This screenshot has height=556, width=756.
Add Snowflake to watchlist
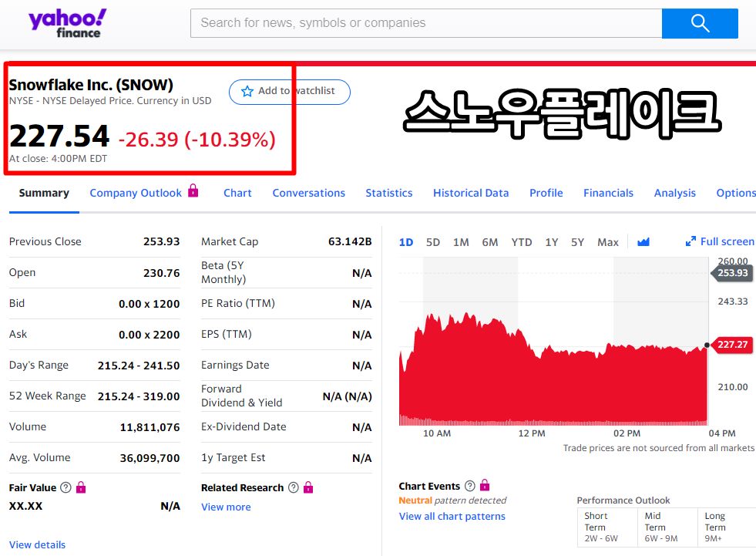pyautogui.click(x=289, y=92)
